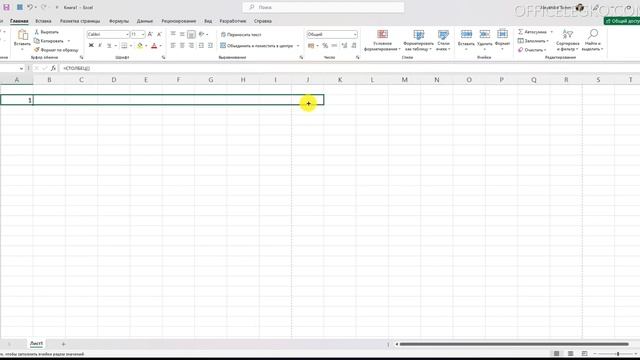Insert cells via Вставить in Cells group
The width and height of the screenshot is (640, 360).
(x=466, y=40)
